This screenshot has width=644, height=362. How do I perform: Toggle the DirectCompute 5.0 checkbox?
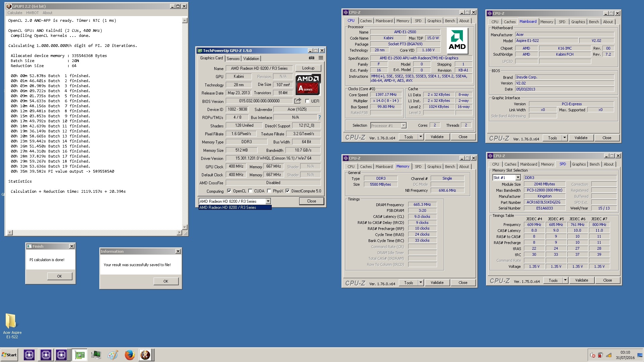(x=287, y=191)
